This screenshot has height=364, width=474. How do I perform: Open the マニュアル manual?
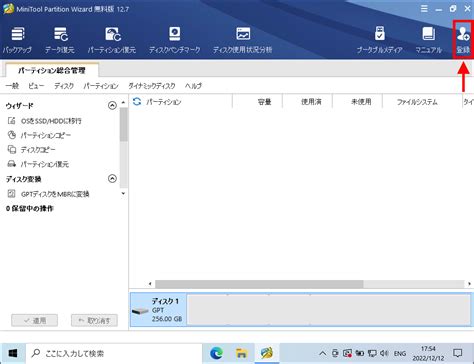tap(429, 40)
